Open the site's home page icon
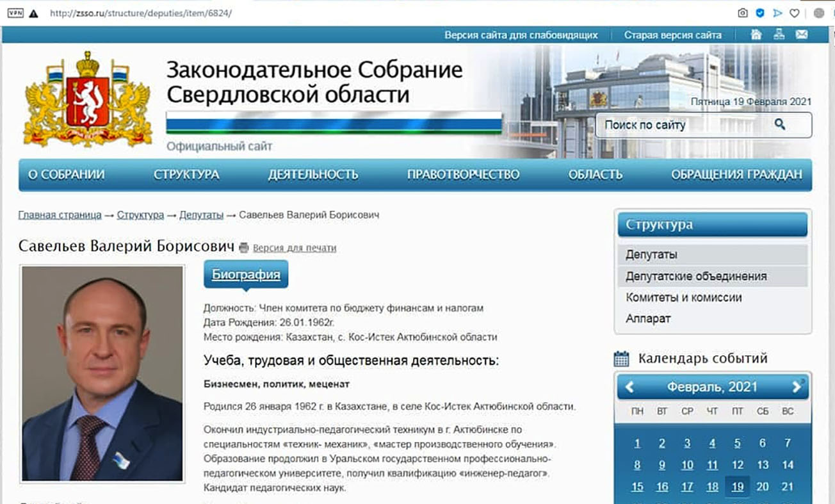This screenshot has width=835, height=504. click(x=756, y=35)
